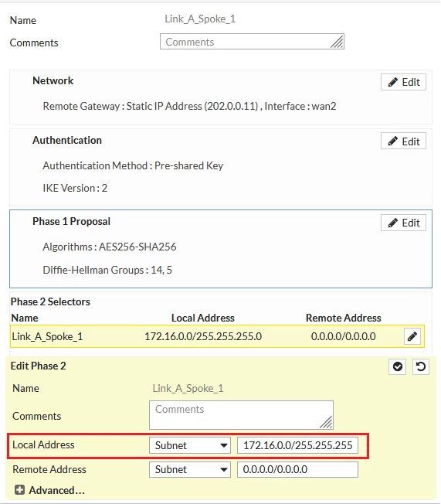This screenshot has height=504, width=441.
Task: Click the pencil icon in Phase 1 Edit button
Action: click(x=393, y=223)
